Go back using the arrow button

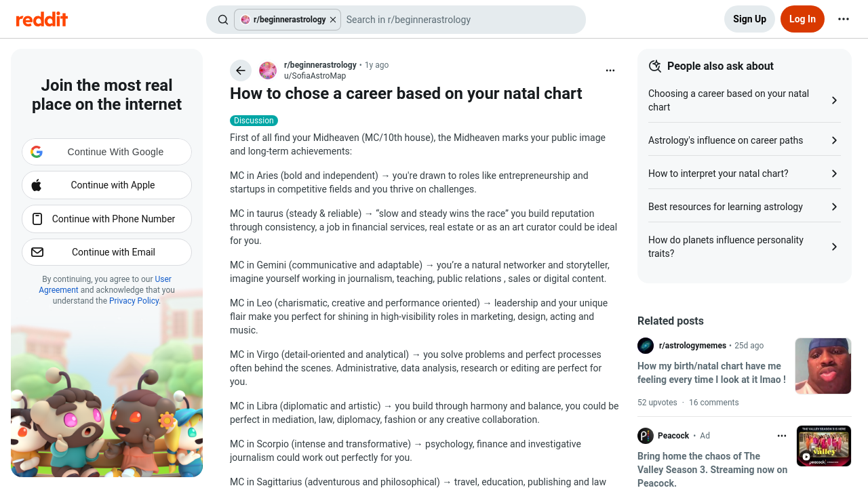241,70
